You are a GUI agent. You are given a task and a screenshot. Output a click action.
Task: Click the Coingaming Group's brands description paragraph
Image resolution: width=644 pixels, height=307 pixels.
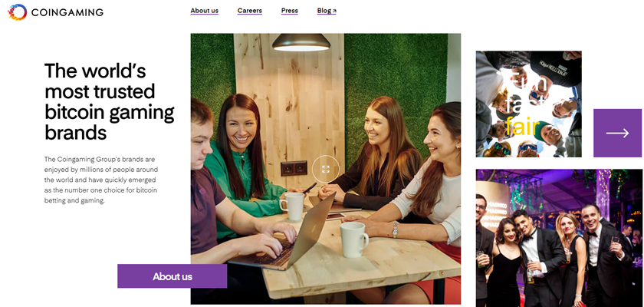click(x=101, y=180)
